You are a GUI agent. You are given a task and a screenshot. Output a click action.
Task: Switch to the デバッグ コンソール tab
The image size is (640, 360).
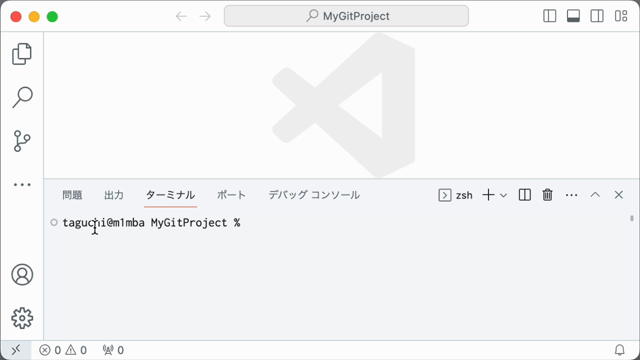tap(314, 195)
